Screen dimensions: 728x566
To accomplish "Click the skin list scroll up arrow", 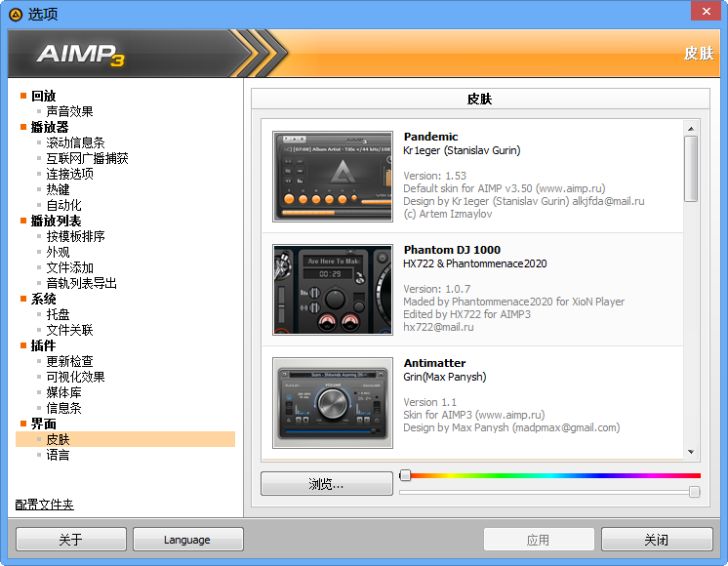I will click(x=691, y=128).
